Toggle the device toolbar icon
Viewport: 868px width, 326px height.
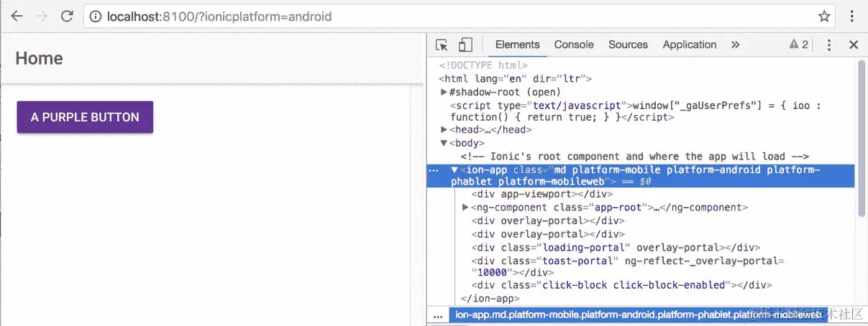coord(465,45)
